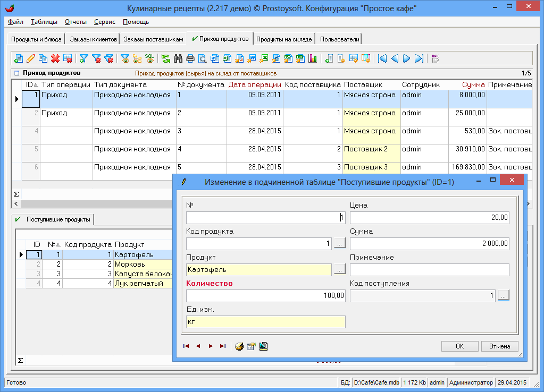The height and width of the screenshot is (392, 544).
Task: Click the printer icon in toolbar
Action: coord(190,58)
